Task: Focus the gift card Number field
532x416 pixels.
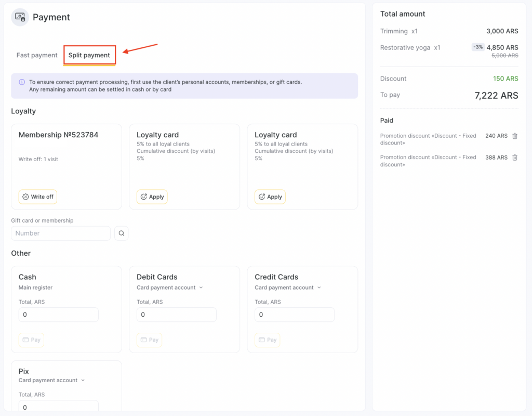Action: point(61,233)
